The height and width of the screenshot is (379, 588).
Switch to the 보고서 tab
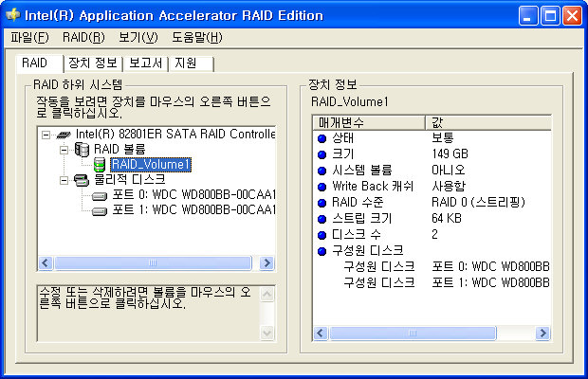tap(145, 63)
